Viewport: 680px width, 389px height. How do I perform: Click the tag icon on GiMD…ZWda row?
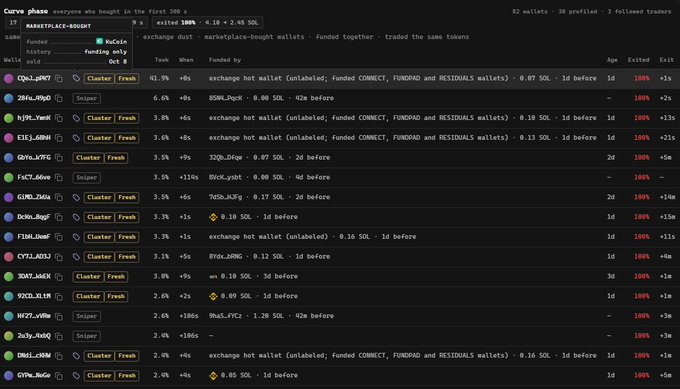76,197
